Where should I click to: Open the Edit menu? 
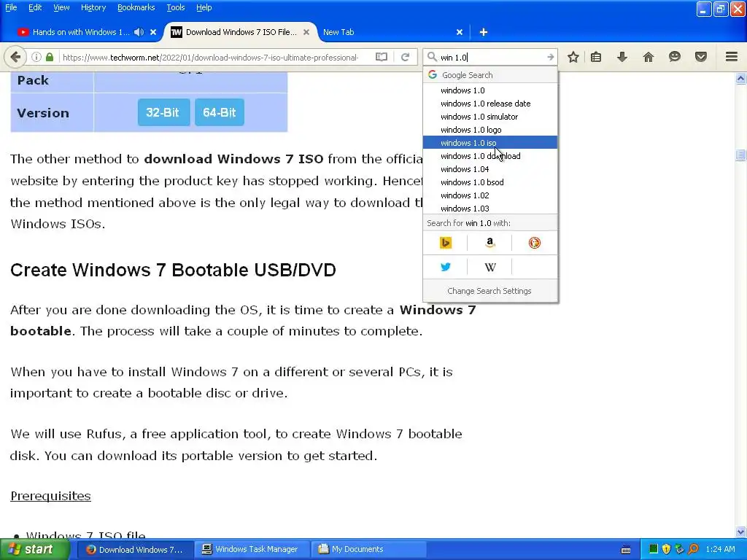[35, 7]
